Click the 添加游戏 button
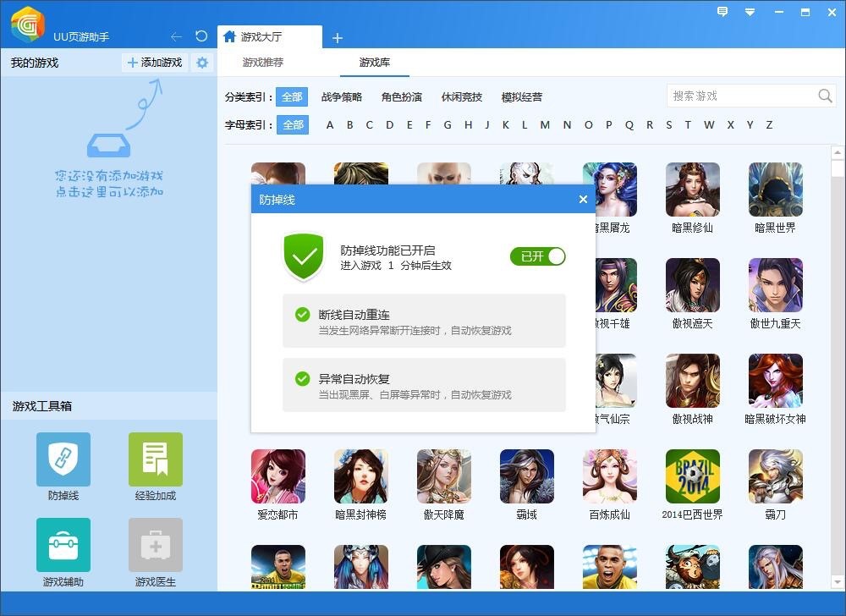 pyautogui.click(x=155, y=63)
